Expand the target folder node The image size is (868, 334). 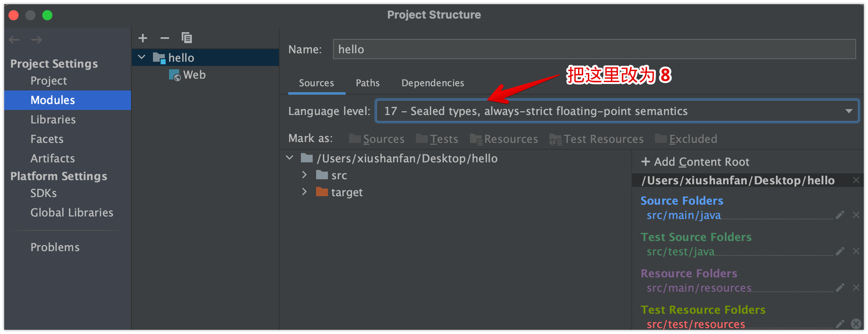[x=304, y=192]
